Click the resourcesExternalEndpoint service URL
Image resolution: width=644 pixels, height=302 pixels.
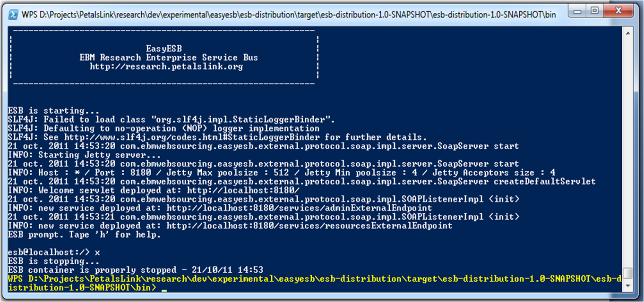pos(309,226)
